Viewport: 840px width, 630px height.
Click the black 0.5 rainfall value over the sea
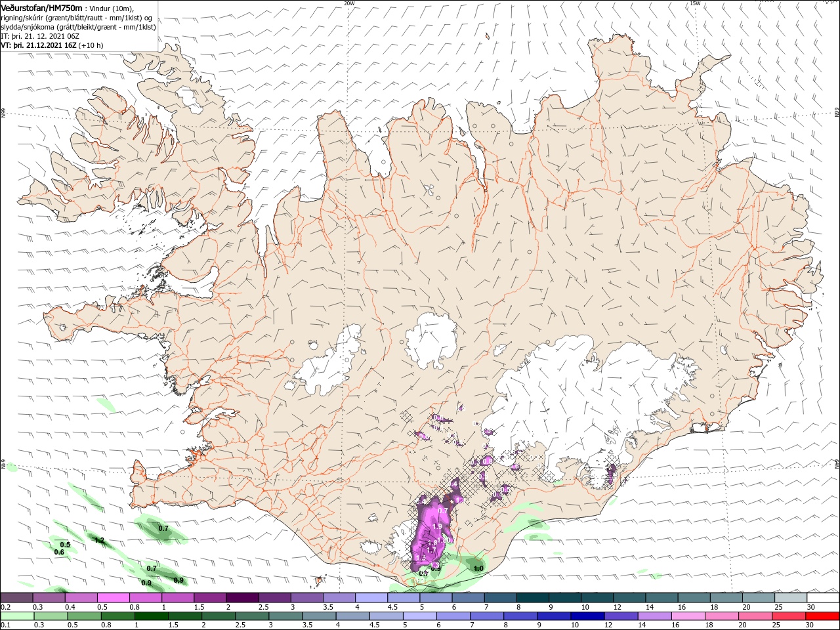point(65,545)
